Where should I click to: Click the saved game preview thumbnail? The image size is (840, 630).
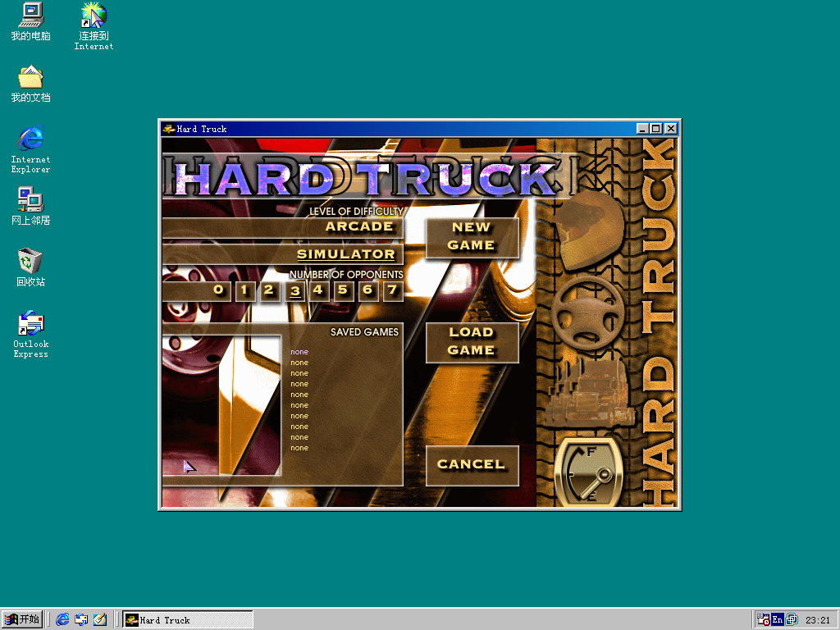(221, 405)
